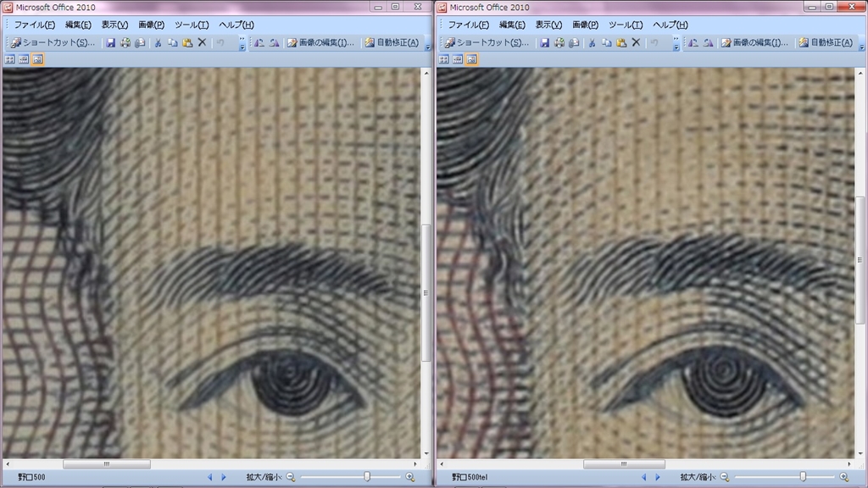This screenshot has height=488, width=868.
Task: Open 表示(V) menu in left window
Action: click(x=114, y=25)
